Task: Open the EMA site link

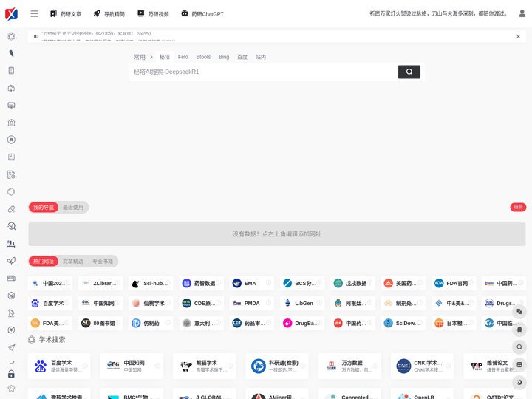Action: pos(251,283)
